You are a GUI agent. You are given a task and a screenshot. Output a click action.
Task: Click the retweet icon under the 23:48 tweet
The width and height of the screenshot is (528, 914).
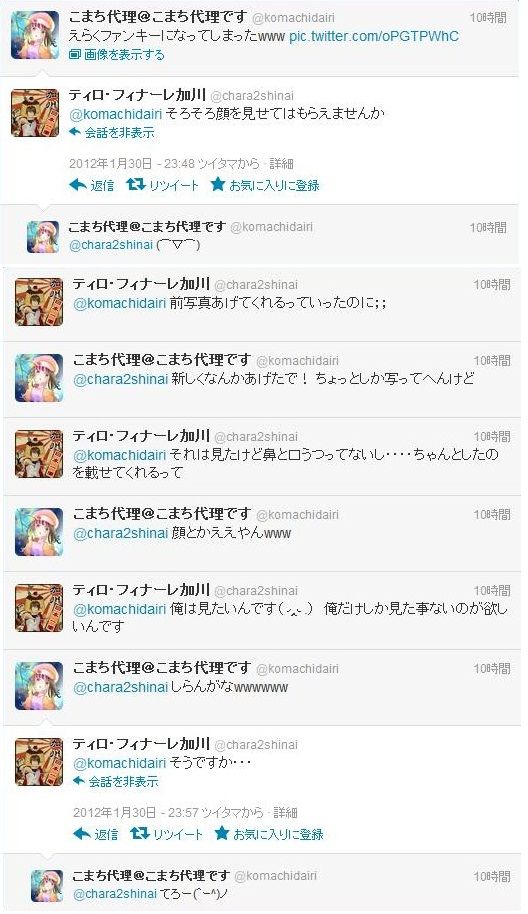(x=136, y=185)
